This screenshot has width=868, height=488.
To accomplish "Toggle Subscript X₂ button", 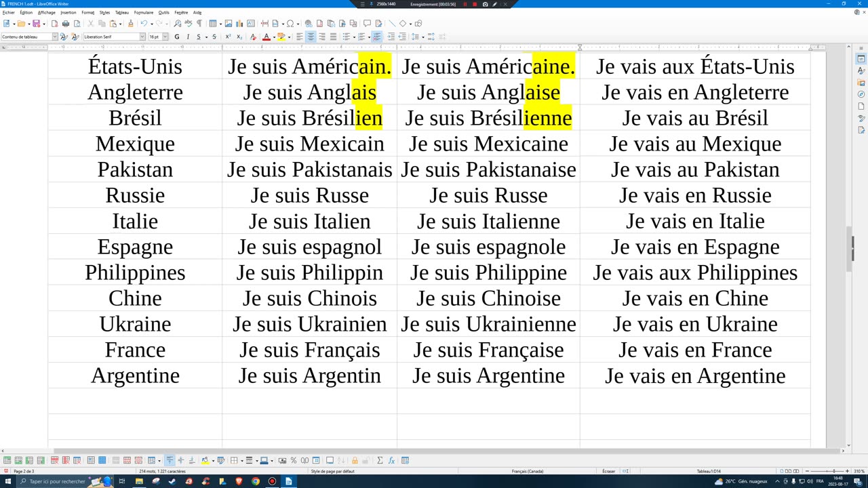I will coord(239,37).
